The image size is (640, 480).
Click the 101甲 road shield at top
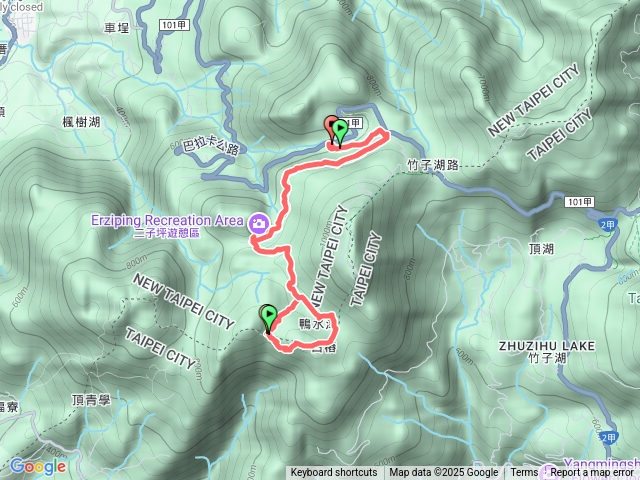coord(174,25)
